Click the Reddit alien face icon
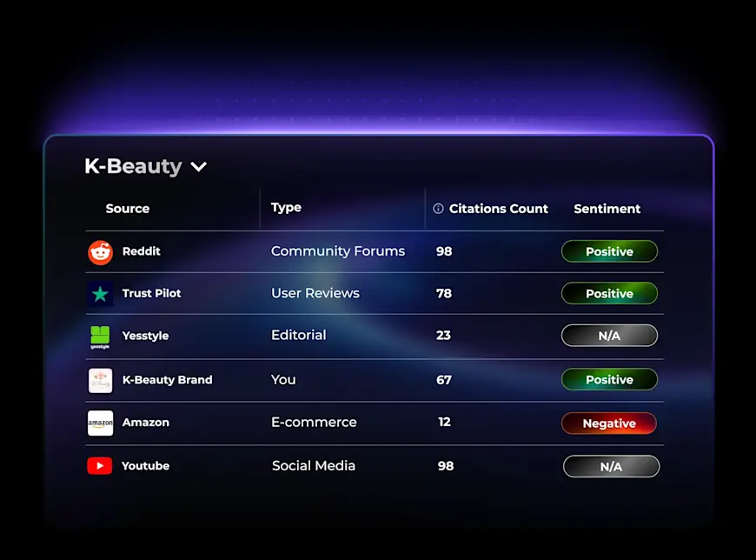Image resolution: width=756 pixels, height=560 pixels. click(x=100, y=251)
